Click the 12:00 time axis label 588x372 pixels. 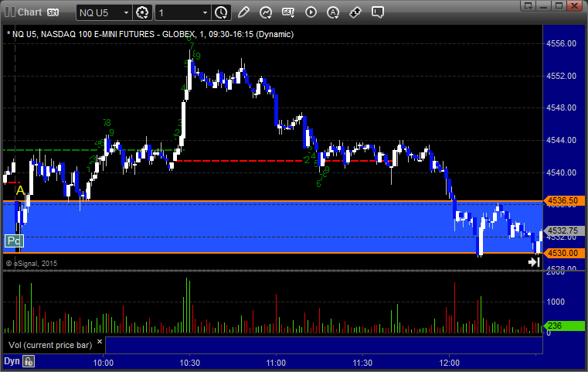[449, 363]
